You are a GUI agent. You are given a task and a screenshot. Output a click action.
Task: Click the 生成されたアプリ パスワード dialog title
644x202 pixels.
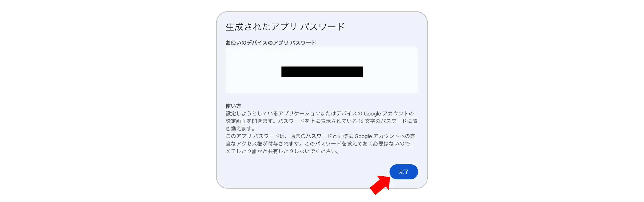(x=285, y=27)
